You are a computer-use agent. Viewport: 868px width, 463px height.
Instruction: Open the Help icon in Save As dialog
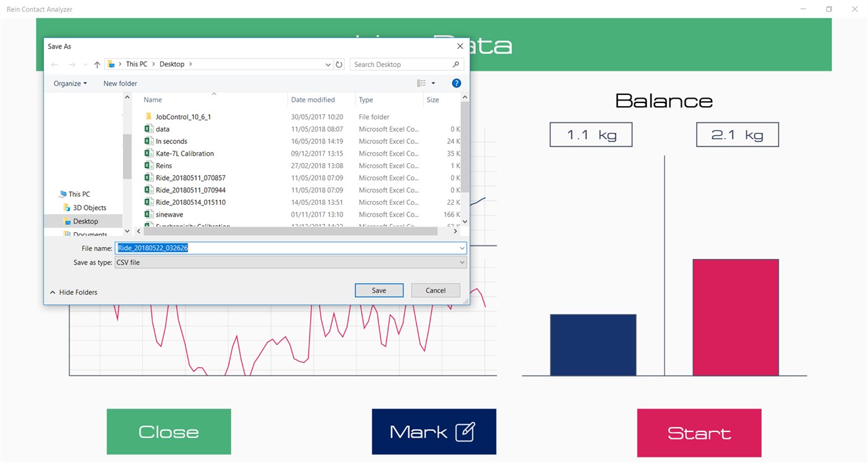pos(457,83)
